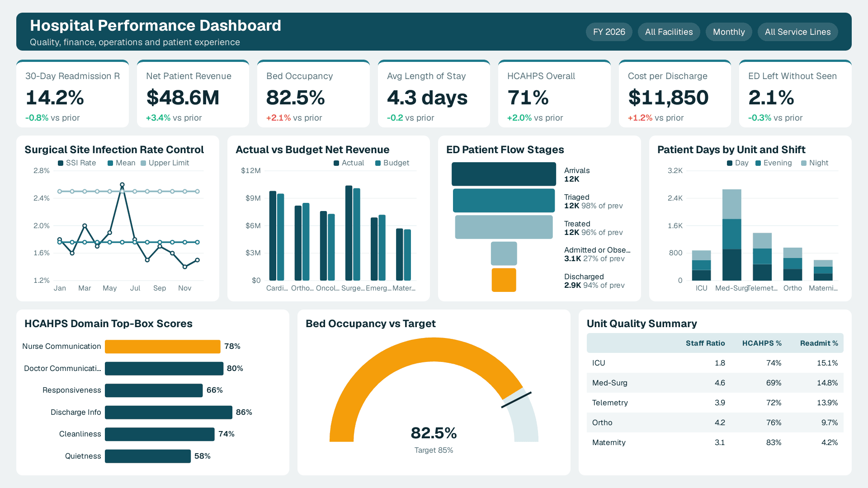Select the Quietness score bar
This screenshot has height=488, width=868.
[x=148, y=456]
